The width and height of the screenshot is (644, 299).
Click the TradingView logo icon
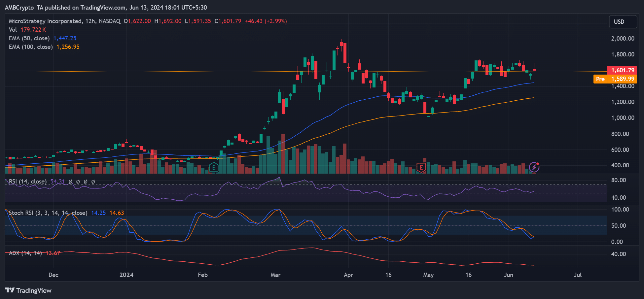point(10,290)
